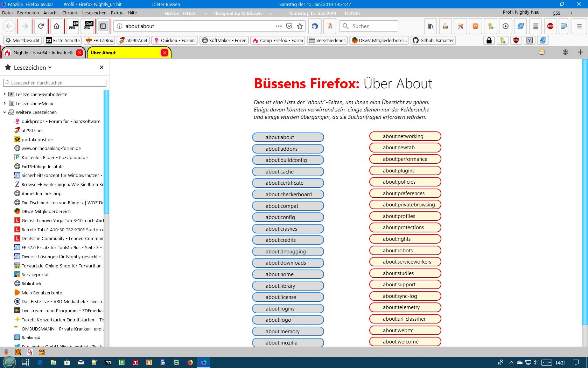Close the Lesezeichen sidebar
The width and height of the screenshot is (588, 368).
coord(101,67)
